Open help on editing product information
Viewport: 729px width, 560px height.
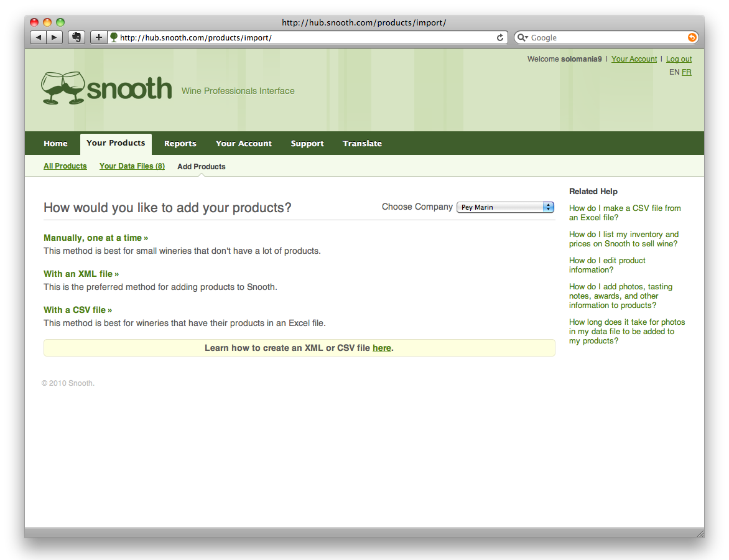tap(607, 265)
